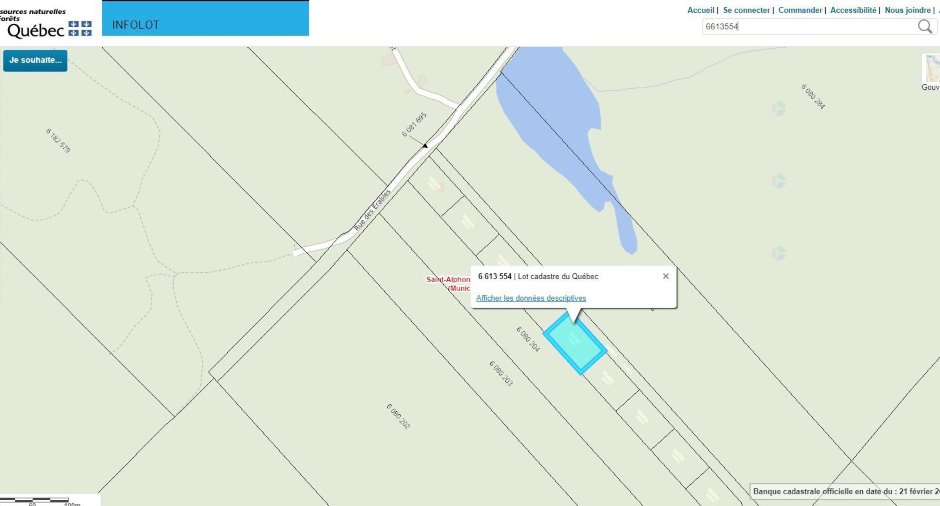Click lot label 6 080 203
This screenshot has height=506, width=940.
click(501, 374)
